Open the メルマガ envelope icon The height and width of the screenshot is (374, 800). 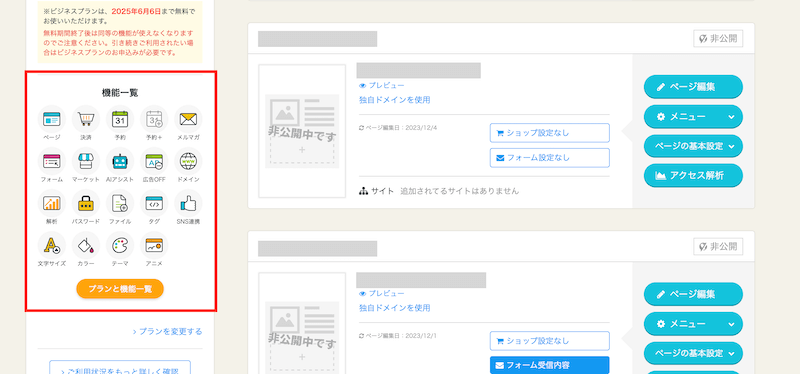[188, 119]
